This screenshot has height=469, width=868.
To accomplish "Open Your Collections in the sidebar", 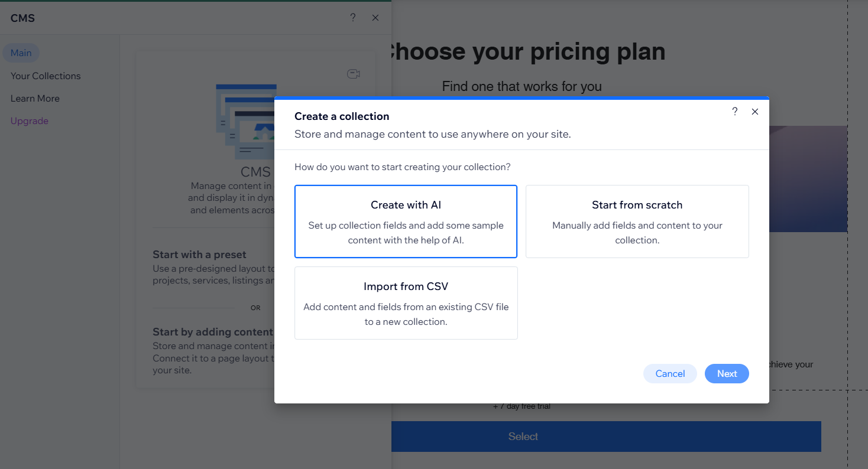I will tap(46, 76).
